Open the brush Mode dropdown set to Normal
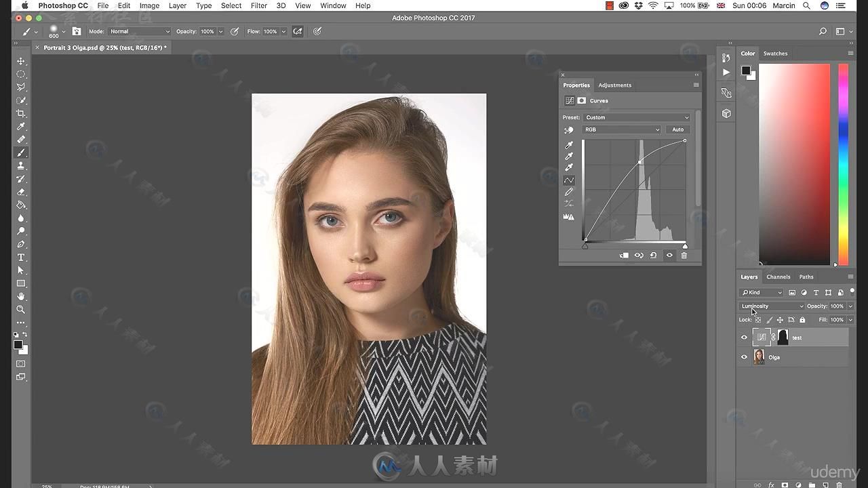 pyautogui.click(x=140, y=31)
